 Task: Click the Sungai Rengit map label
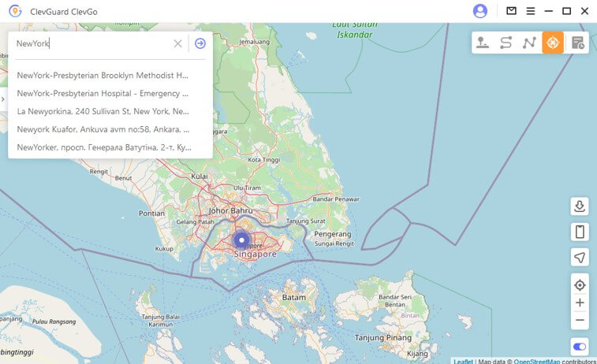(334, 243)
